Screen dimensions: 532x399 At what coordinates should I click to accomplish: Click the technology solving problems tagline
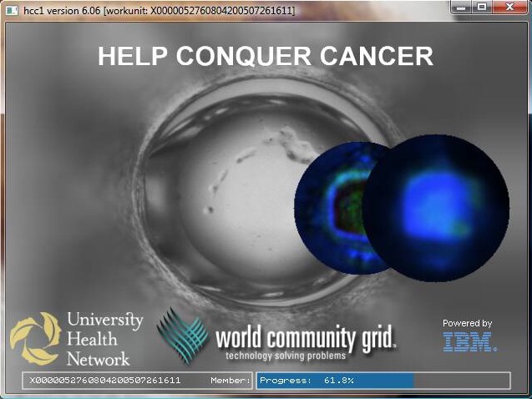pyautogui.click(x=284, y=356)
